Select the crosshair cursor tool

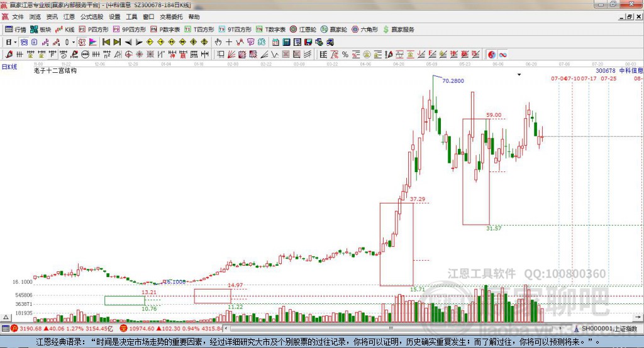click(229, 42)
